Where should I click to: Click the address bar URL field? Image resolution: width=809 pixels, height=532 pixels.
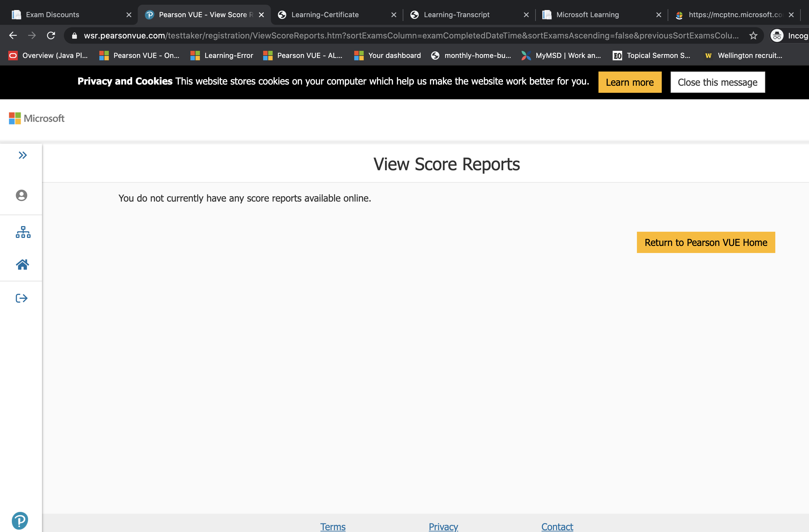pyautogui.click(x=411, y=35)
